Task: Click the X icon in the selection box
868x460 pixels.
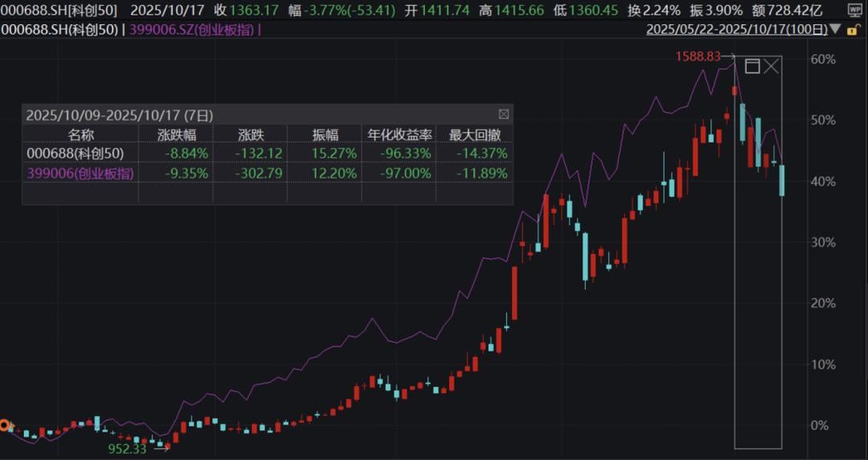Action: tap(772, 66)
